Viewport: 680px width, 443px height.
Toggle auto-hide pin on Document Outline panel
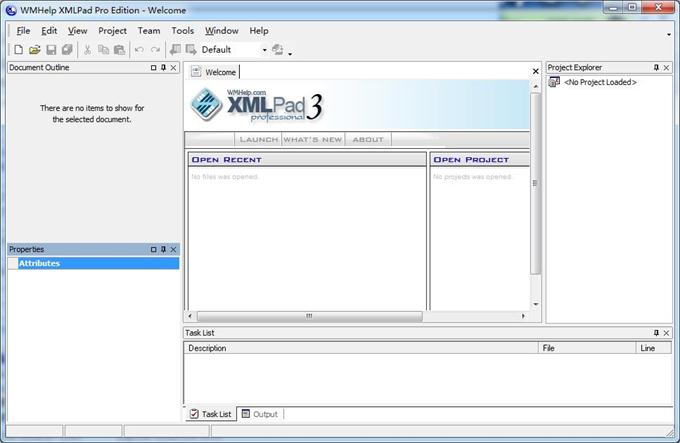(x=163, y=68)
